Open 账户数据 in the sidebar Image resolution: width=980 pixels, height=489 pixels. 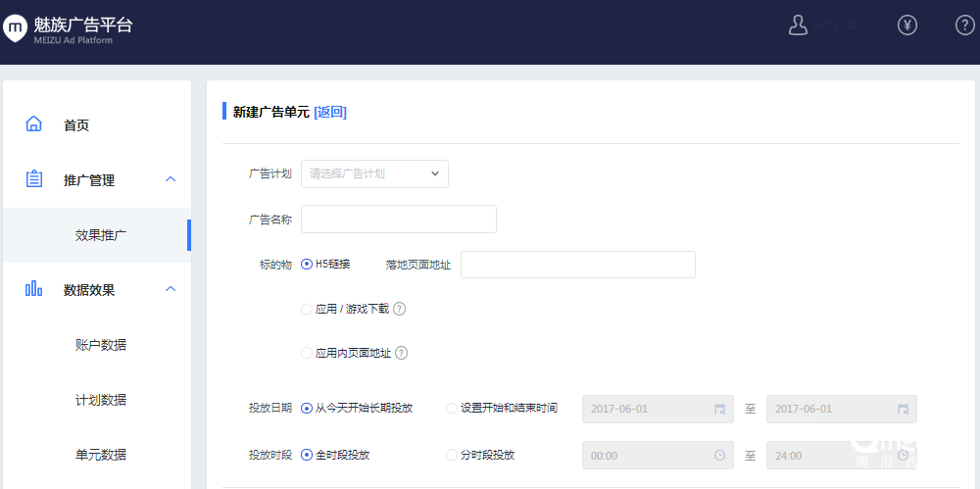tap(101, 345)
